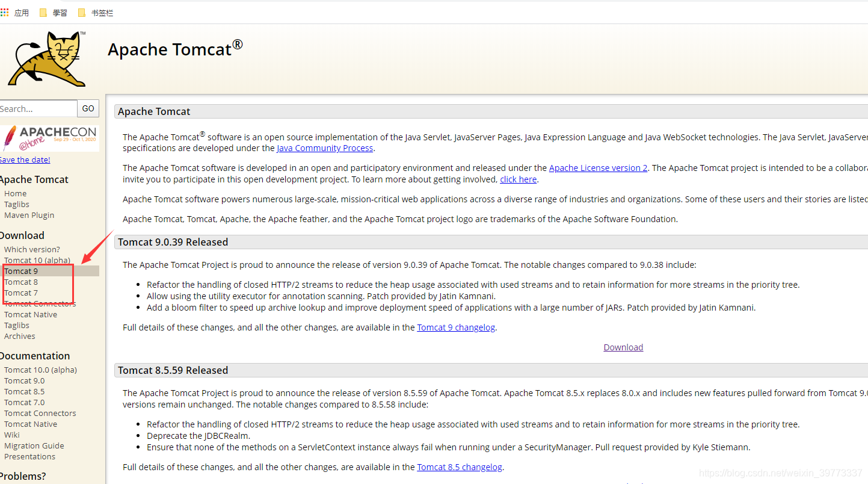
Task: Open Taglibs under Download section
Action: [x=16, y=325]
